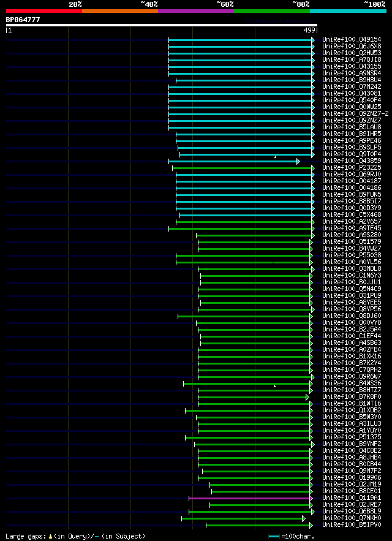Select the UniRef100_Q7M242 label
The image size is (392, 541).
352,86
